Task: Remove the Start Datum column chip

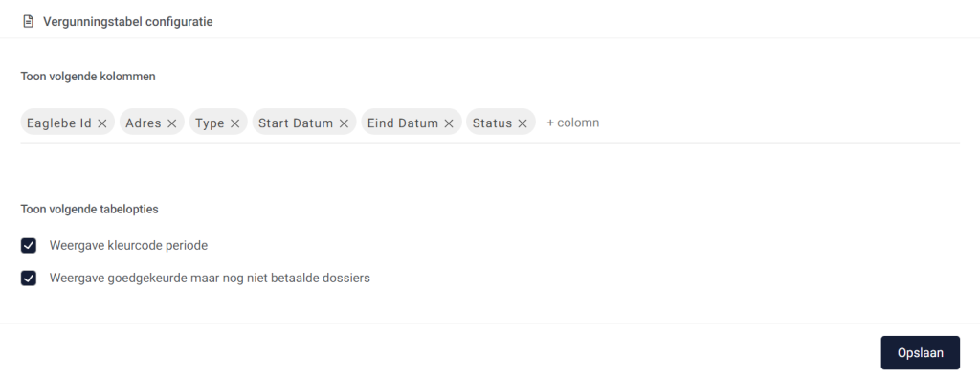Action: pos(344,123)
